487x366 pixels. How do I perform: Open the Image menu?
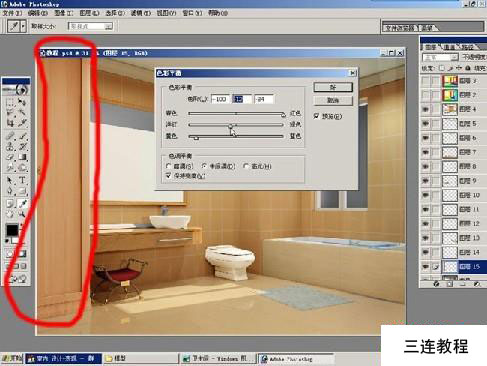(x=63, y=13)
